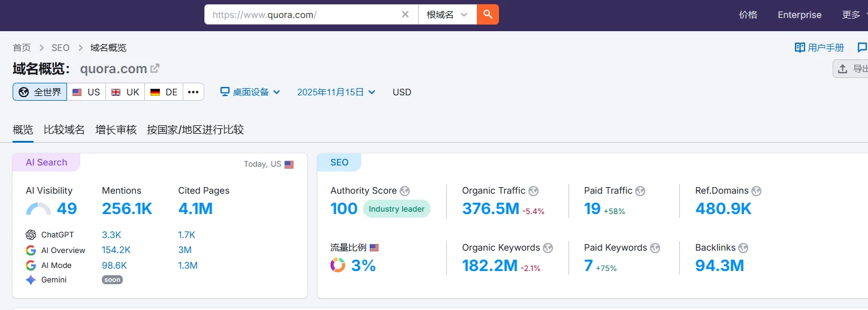Clear the URL field with X icon
The image size is (868, 310).
pos(406,14)
